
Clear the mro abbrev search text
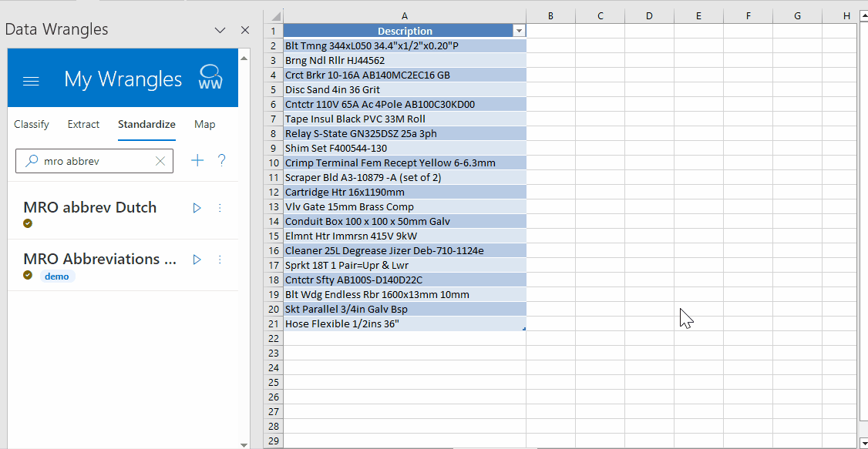point(160,161)
